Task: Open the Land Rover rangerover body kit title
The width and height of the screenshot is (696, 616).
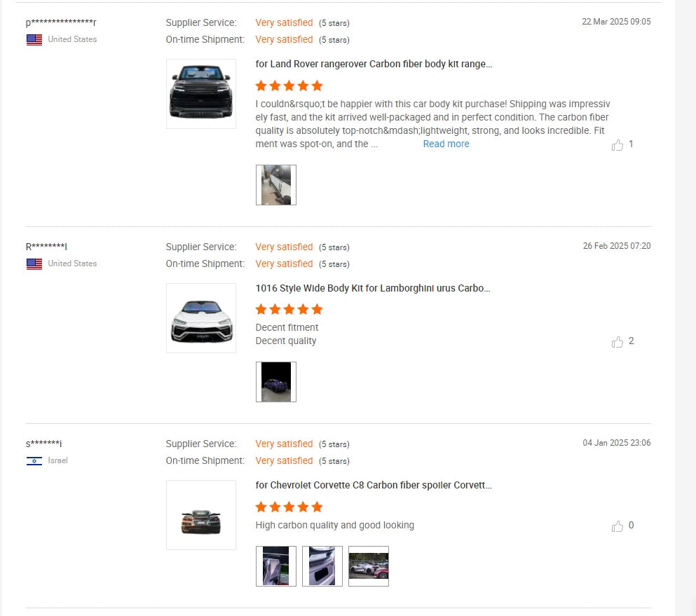Action: pos(374,64)
